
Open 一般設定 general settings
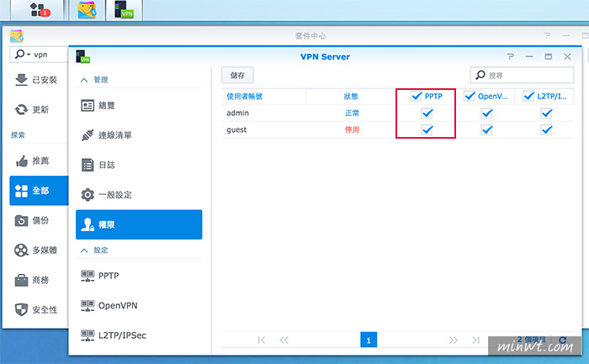pyautogui.click(x=139, y=195)
